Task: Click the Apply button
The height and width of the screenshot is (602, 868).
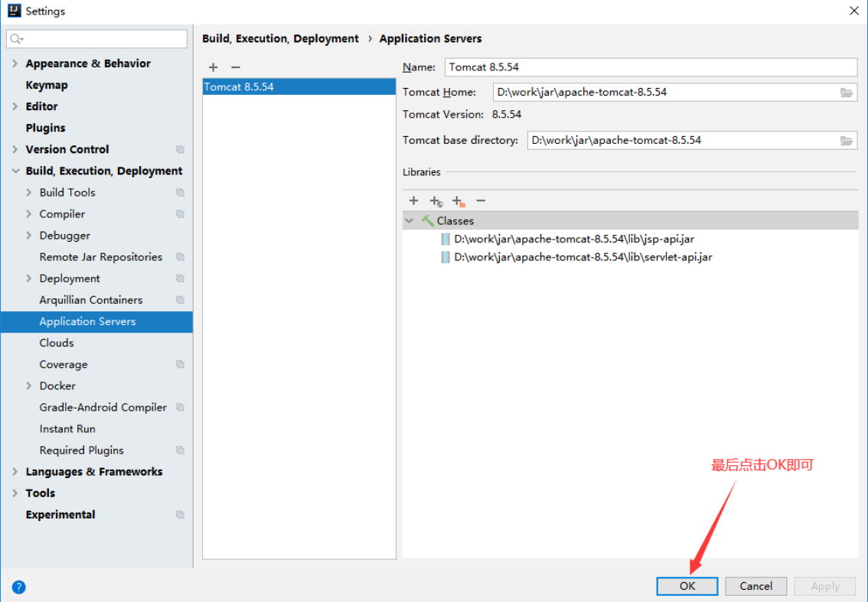Action: point(825,586)
